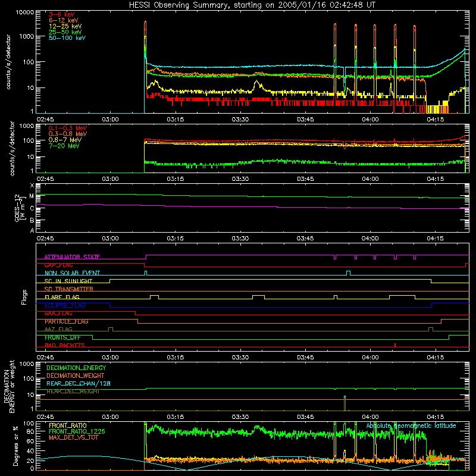476x476 pixels.
Task: Select the 25-50 keV legend label
Action: click(x=65, y=32)
